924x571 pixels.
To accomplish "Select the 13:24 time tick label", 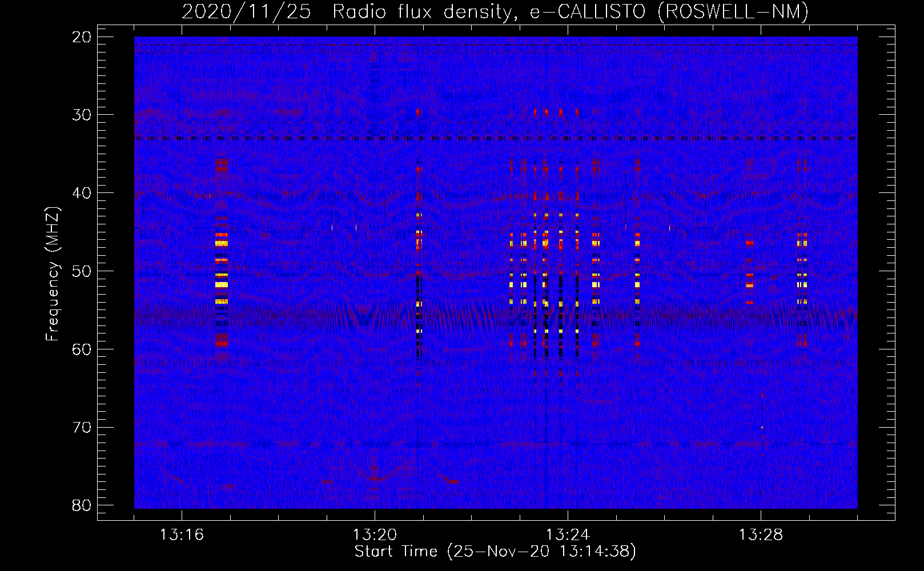I will (568, 535).
